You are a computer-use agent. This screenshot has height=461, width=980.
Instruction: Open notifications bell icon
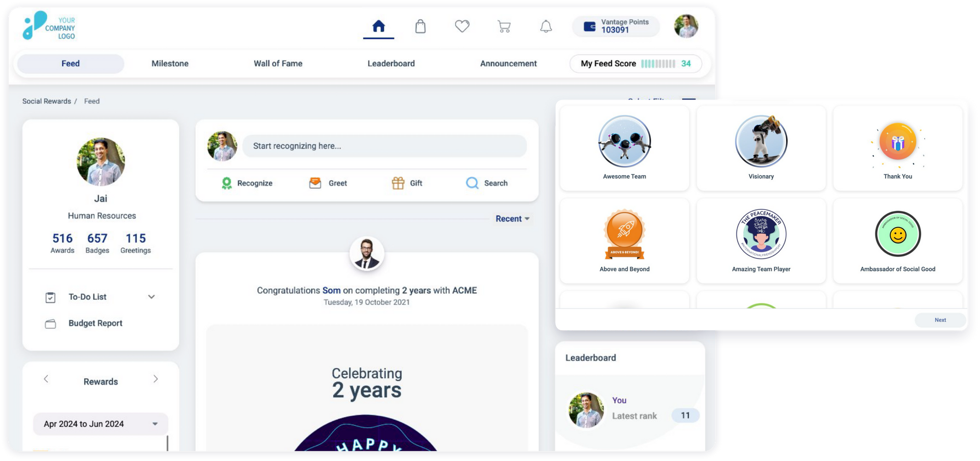pyautogui.click(x=545, y=26)
